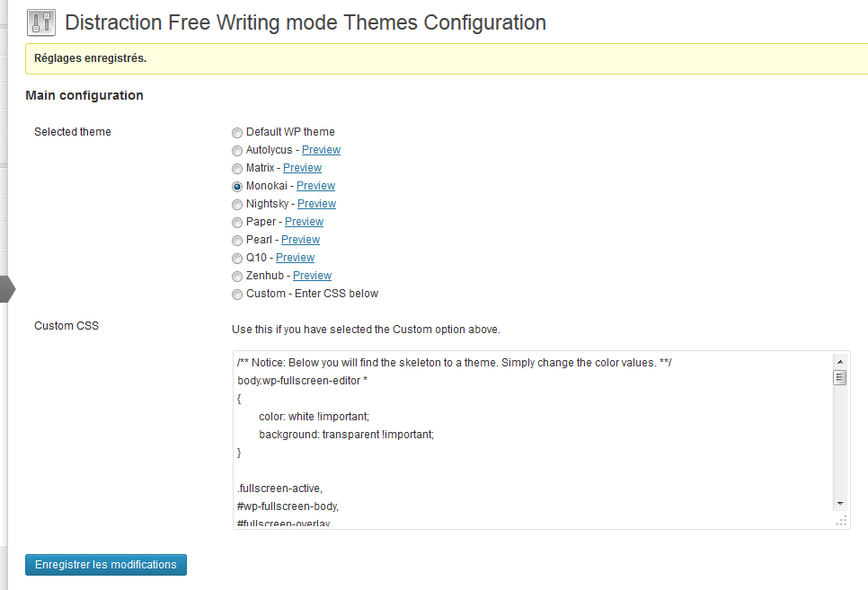Screen dimensions: 868x590
Task: Click Enregistrer les modifications button
Action: click(106, 565)
